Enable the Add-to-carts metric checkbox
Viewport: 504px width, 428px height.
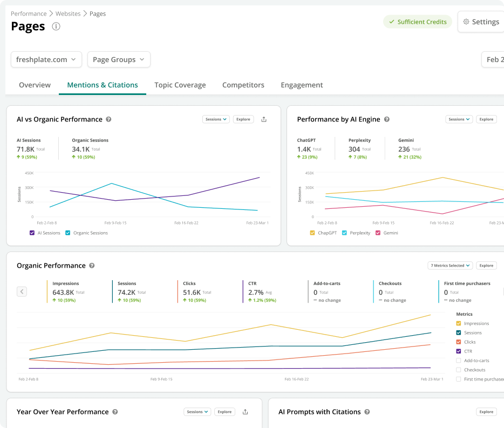click(x=459, y=361)
